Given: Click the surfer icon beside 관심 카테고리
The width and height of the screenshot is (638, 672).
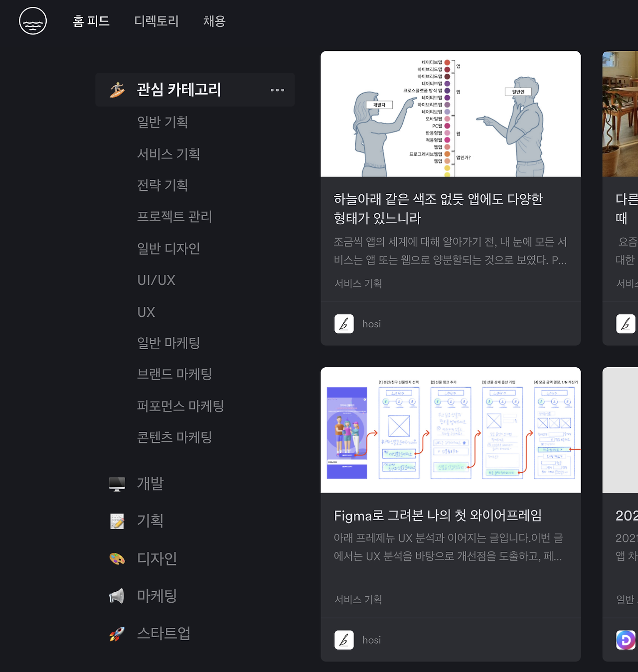Looking at the screenshot, I should pyautogui.click(x=117, y=90).
